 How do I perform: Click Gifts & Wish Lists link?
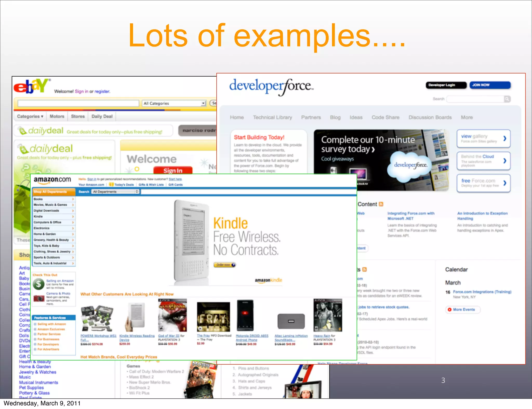(x=151, y=185)
